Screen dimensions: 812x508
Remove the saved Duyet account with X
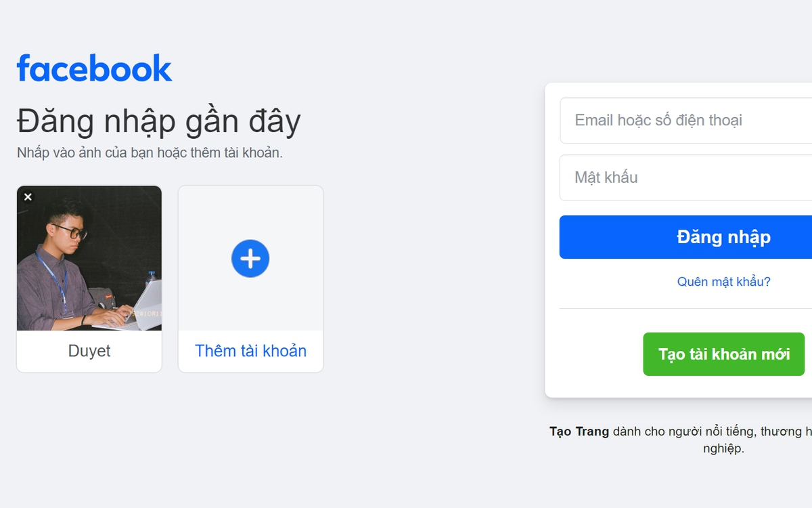[x=28, y=197]
